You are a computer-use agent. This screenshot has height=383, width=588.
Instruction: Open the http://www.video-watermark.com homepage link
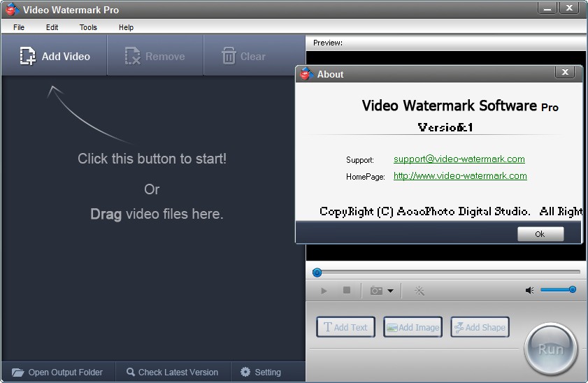(x=460, y=175)
